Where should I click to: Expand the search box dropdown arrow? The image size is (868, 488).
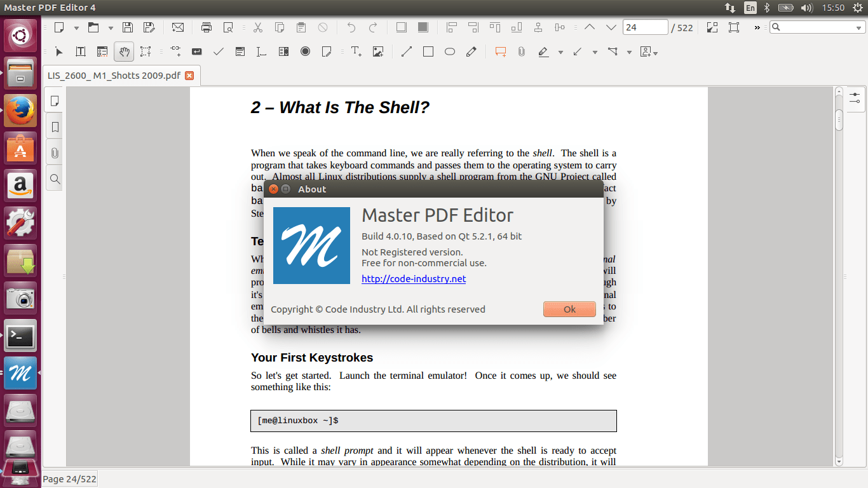pyautogui.click(x=858, y=28)
